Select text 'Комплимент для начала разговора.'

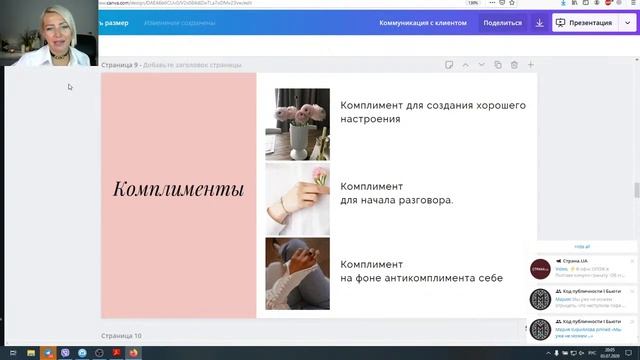pyautogui.click(x=397, y=193)
